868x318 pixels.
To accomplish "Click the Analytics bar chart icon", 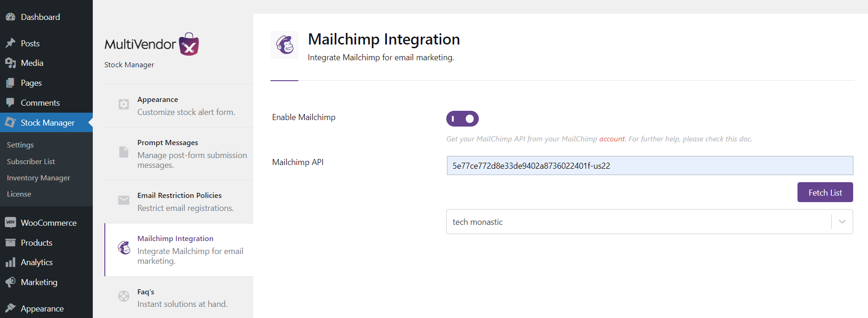I will click(10, 262).
